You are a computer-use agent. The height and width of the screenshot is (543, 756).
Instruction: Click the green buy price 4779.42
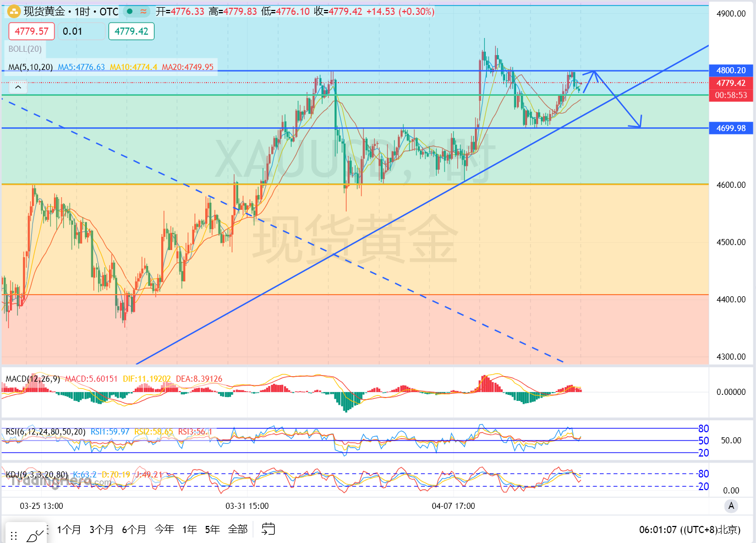pyautogui.click(x=132, y=31)
